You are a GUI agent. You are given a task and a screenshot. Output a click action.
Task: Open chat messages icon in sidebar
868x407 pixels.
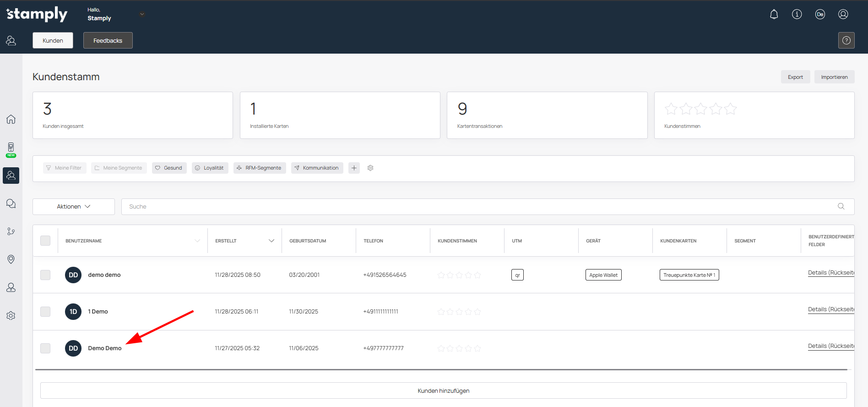pos(11,203)
